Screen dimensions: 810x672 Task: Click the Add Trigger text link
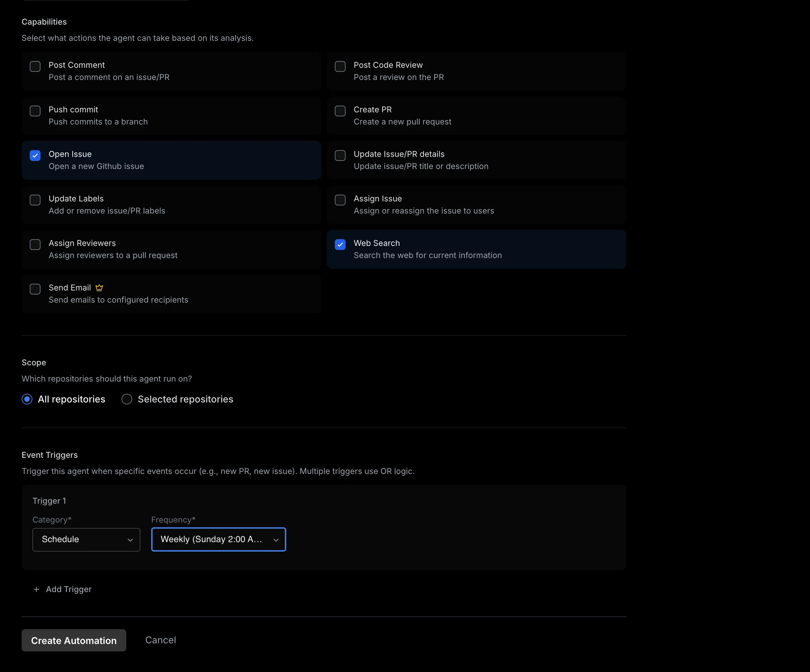pyautogui.click(x=69, y=589)
